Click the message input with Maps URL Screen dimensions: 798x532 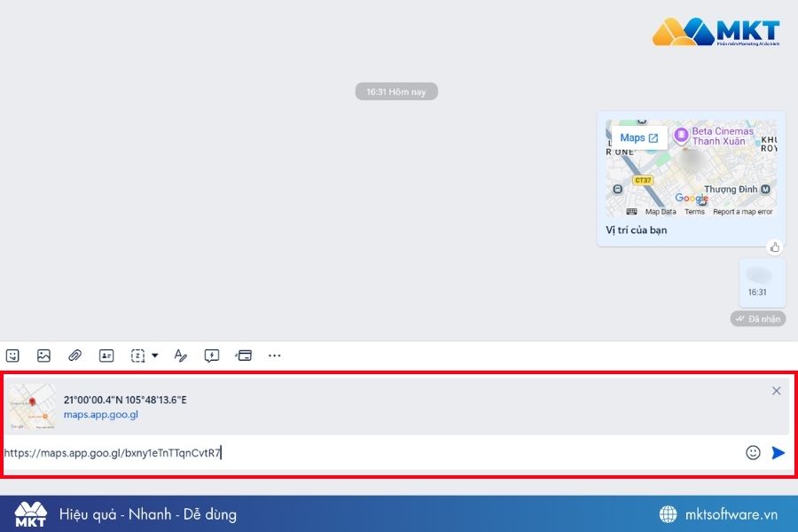(372, 452)
